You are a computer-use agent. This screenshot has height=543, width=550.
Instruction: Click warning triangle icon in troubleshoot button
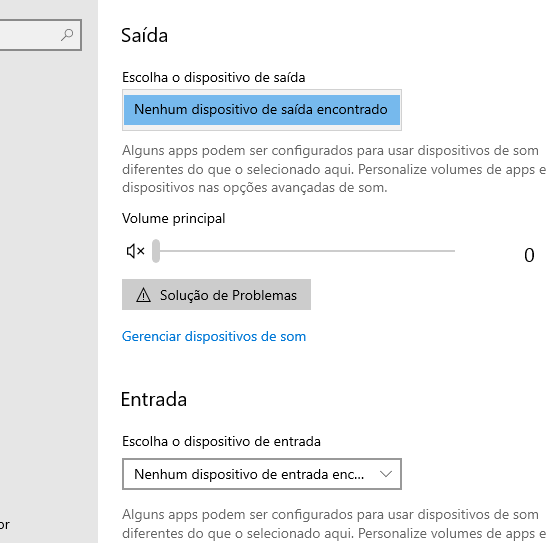coord(143,295)
